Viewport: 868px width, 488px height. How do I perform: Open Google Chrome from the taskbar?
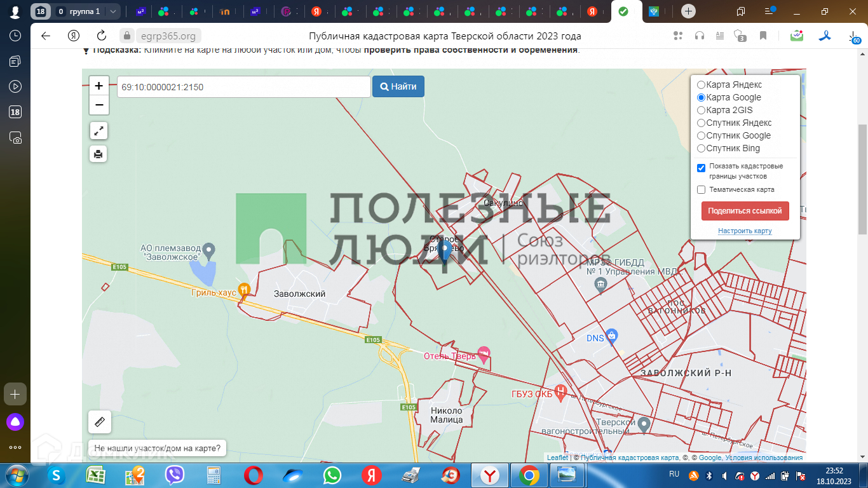[x=529, y=475]
